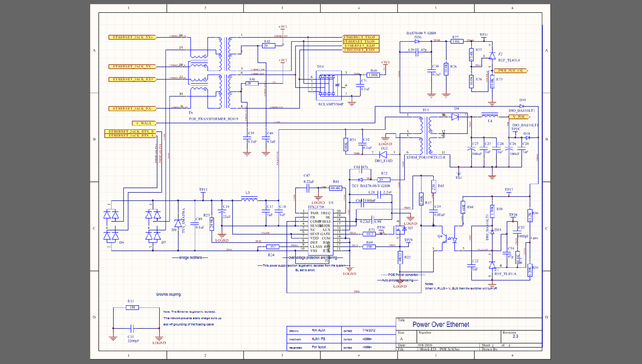This screenshot has width=642, height=364.
Task: Select the ETHERNET_JACK_TX+ port label
Action: (x=133, y=37)
